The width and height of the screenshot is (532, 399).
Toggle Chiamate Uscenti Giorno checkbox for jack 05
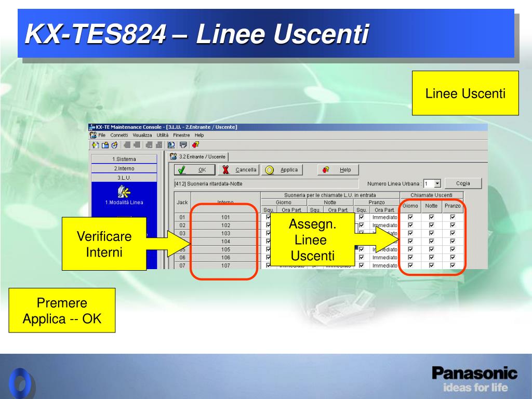[x=410, y=249]
